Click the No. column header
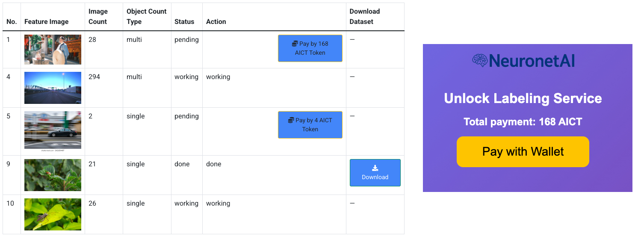The image size is (644, 236). [12, 22]
